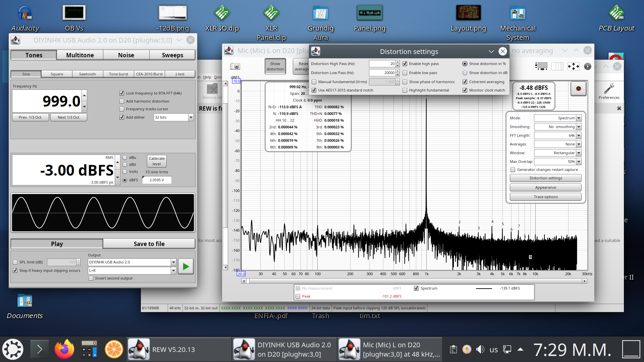Open application launcher gear in taskbar
This screenshot has width=644, height=362.
point(13,349)
